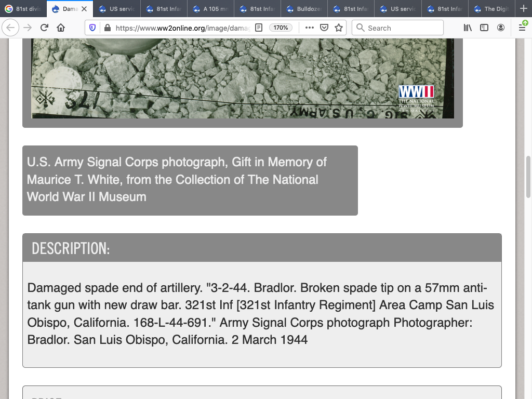Open the Firefox account icon
The height and width of the screenshot is (399, 532).
pyautogui.click(x=501, y=28)
